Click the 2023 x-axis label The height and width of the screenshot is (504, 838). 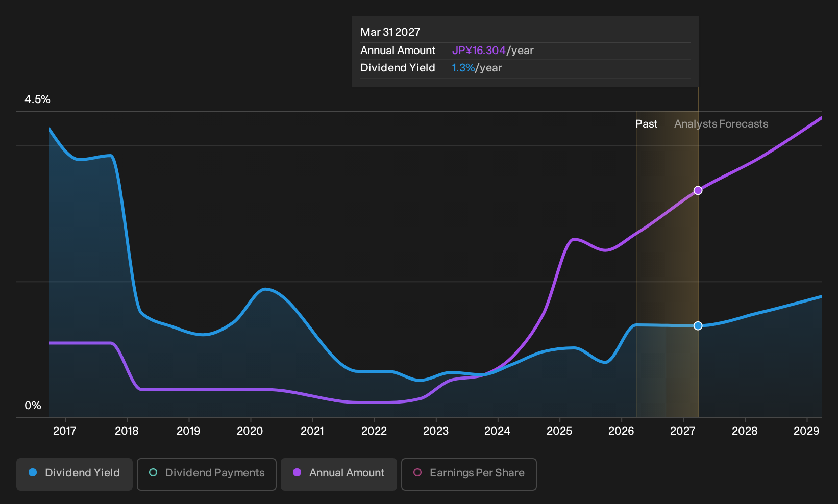[x=436, y=431]
